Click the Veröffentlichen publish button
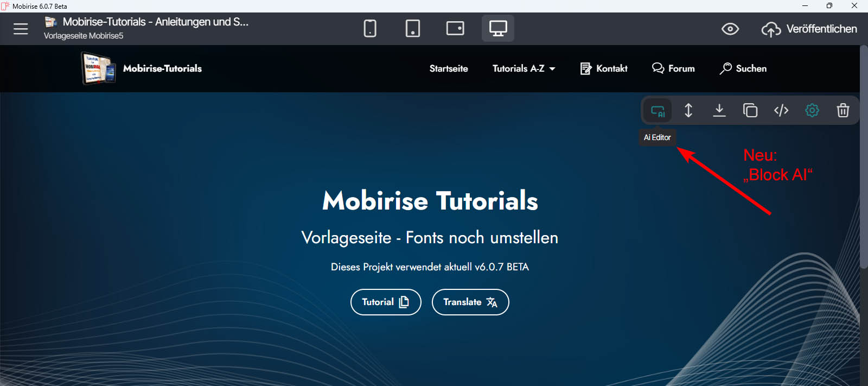Viewport: 868px width, 386px height. [809, 29]
